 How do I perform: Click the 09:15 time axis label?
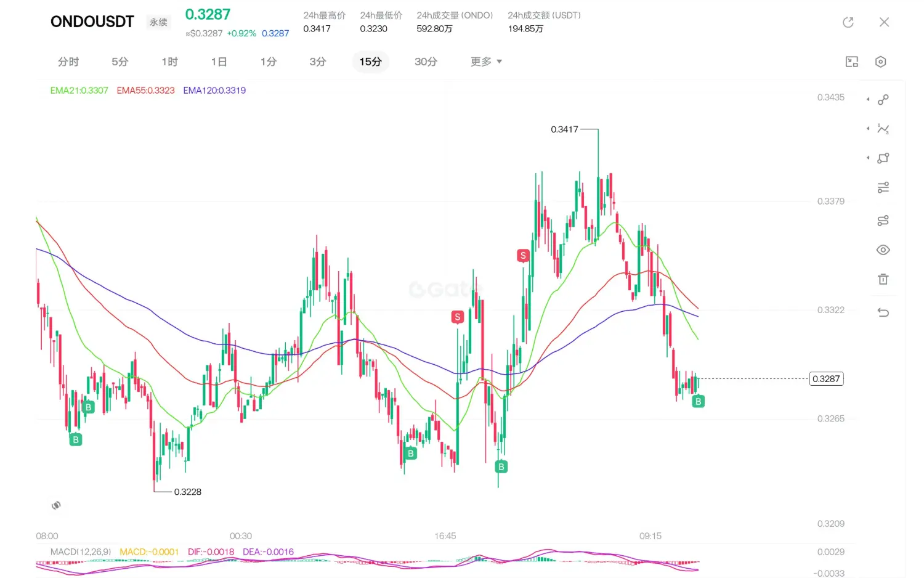click(650, 536)
